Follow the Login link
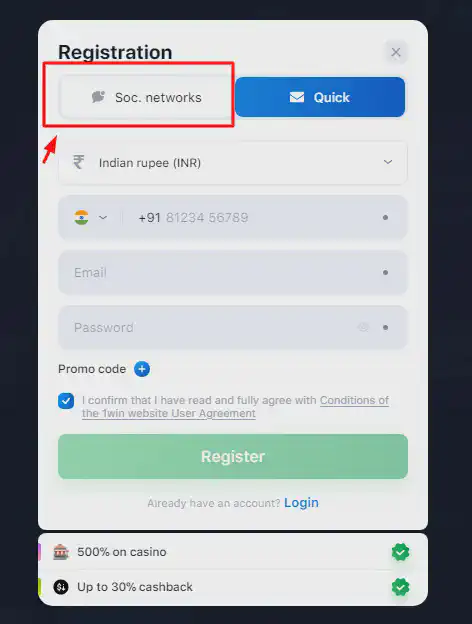 pos(301,503)
